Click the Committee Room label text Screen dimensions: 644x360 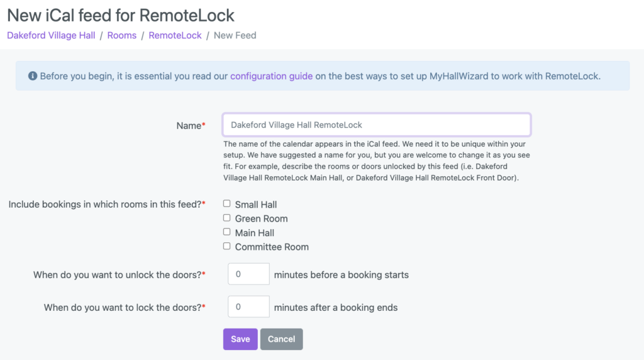[272, 247]
